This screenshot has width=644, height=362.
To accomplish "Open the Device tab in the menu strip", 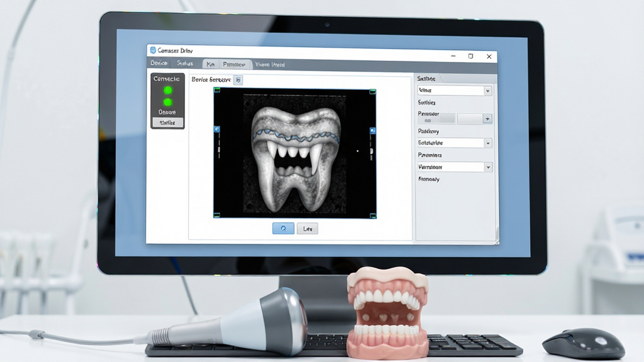I will 159,63.
